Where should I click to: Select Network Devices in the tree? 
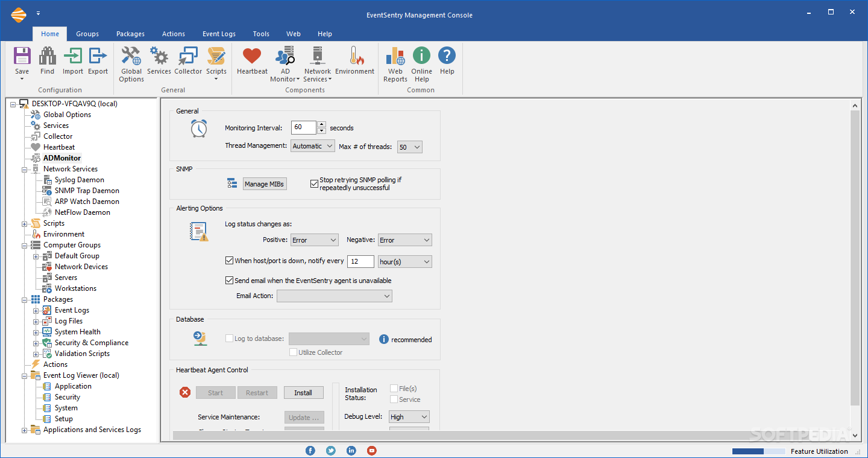tap(81, 267)
